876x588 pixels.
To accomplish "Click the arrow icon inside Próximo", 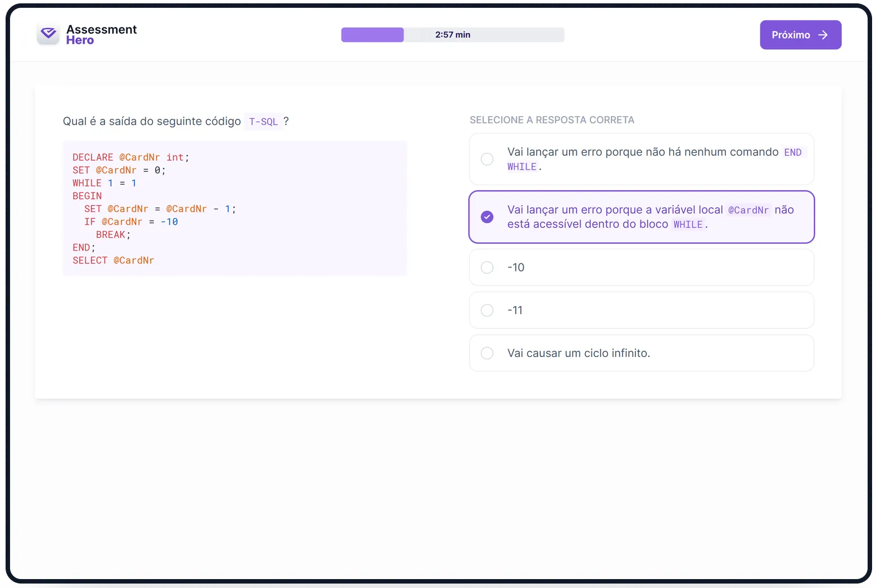I will [x=822, y=35].
